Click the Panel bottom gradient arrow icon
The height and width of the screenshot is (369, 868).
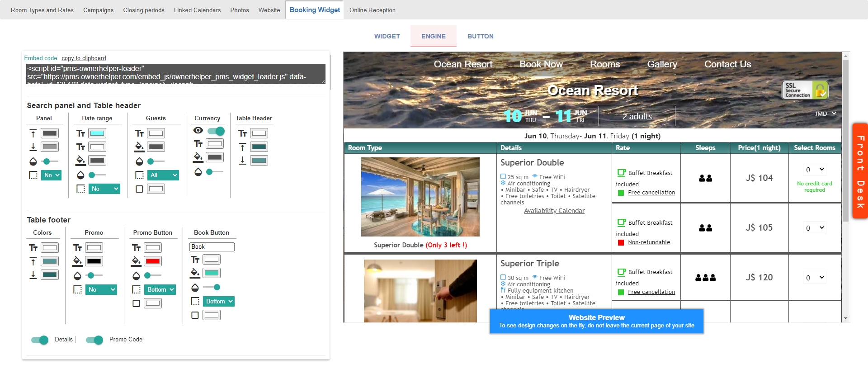(33, 147)
